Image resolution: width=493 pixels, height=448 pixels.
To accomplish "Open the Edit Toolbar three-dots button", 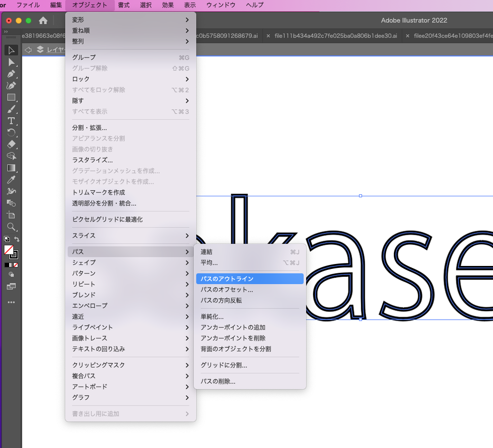I will [x=11, y=302].
